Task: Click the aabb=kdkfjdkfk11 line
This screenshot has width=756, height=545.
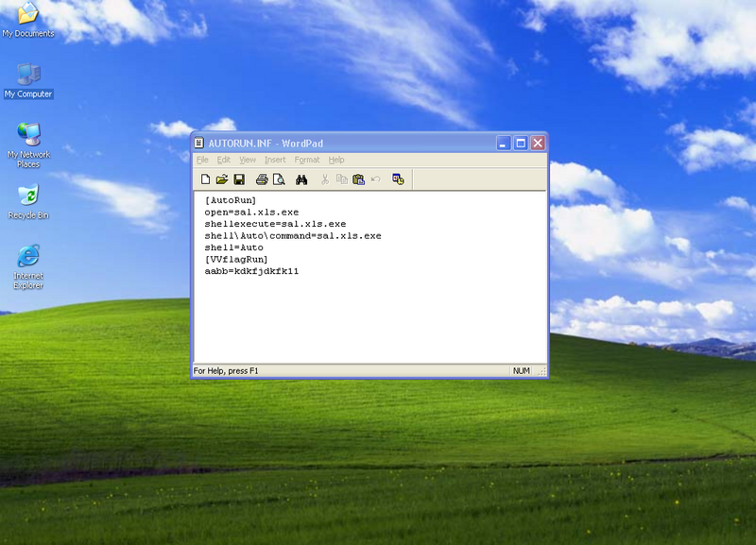Action: pos(251,271)
